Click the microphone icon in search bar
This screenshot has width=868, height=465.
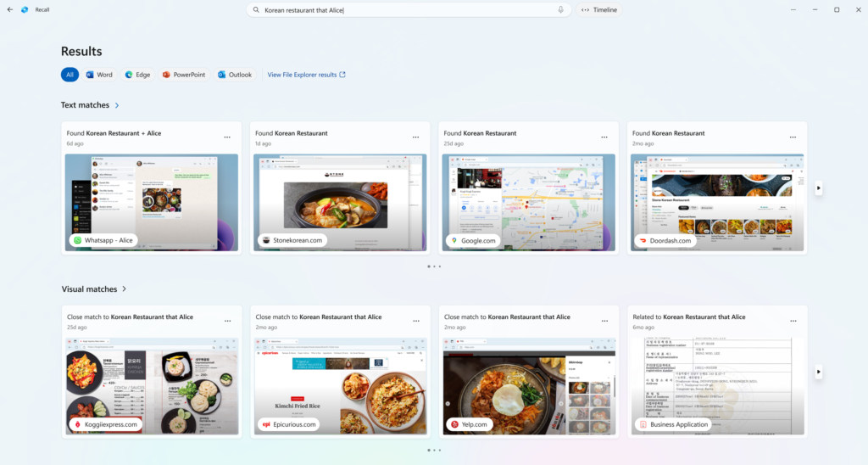[x=561, y=10]
